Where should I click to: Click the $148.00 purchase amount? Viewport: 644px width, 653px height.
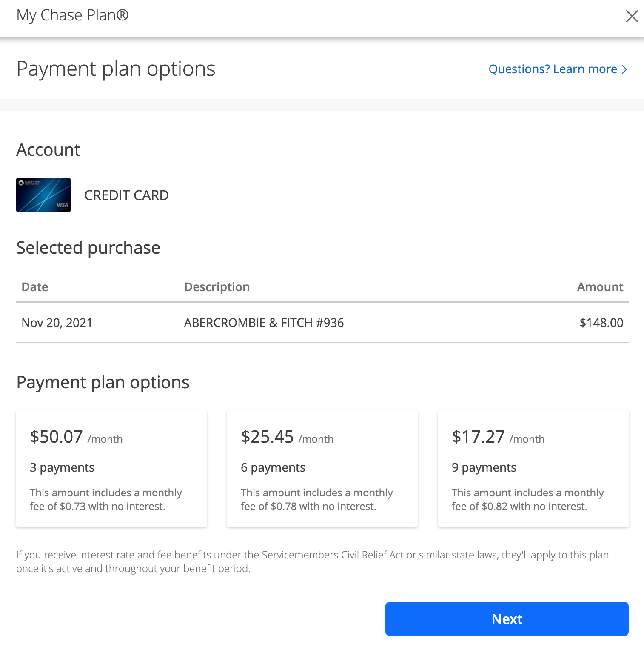[601, 323]
